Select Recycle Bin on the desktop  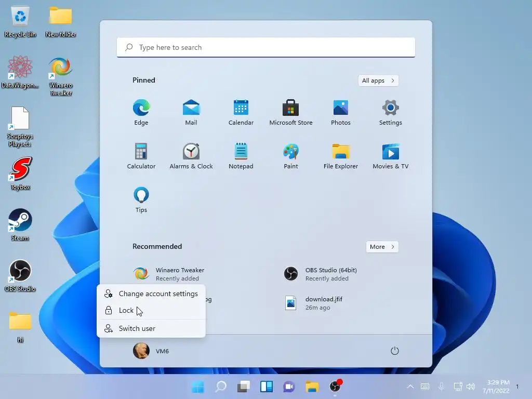click(x=20, y=22)
